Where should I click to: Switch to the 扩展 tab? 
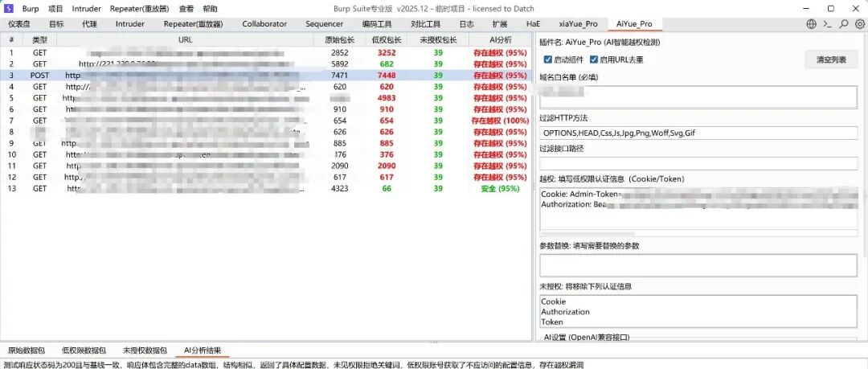(499, 24)
